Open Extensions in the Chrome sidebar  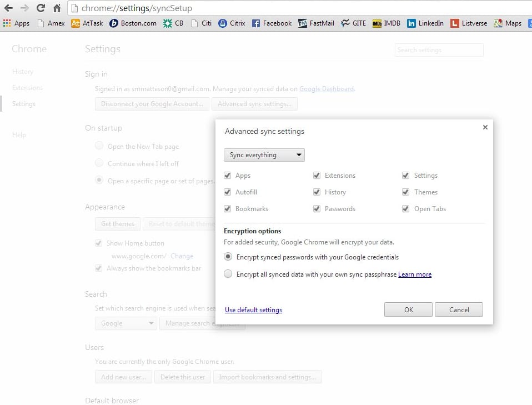click(27, 88)
